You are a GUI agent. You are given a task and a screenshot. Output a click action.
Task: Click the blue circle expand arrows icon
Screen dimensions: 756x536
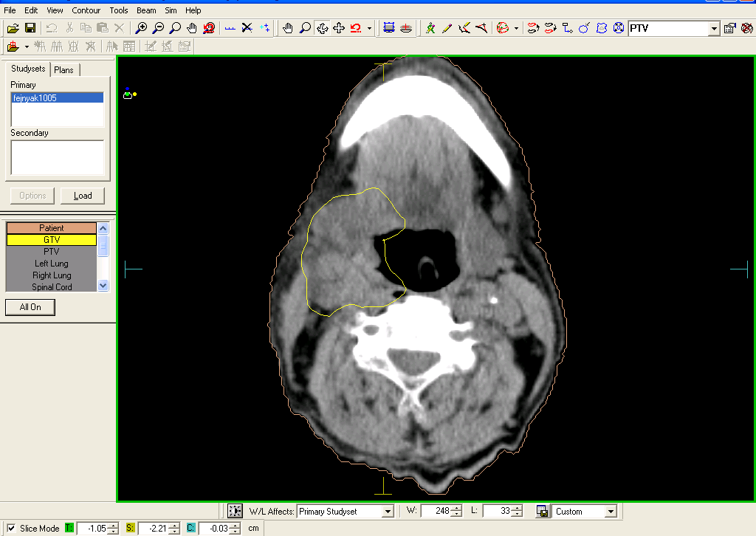pos(619,28)
